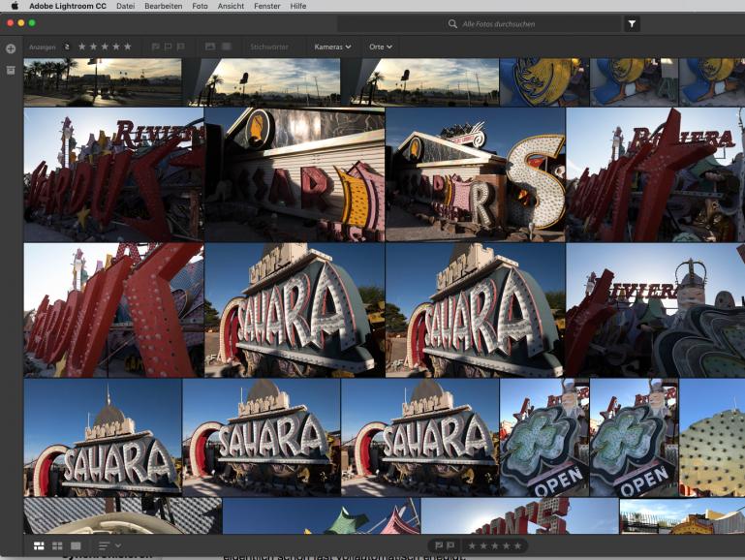This screenshot has width=745, height=560.
Task: Flag photo as rejected in bottom bar
Action: 450,545
